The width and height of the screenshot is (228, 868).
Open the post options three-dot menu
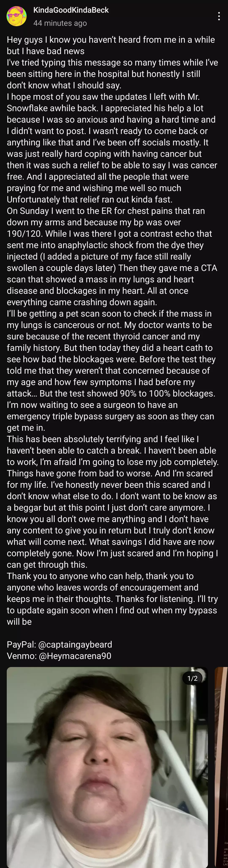[x=219, y=16]
